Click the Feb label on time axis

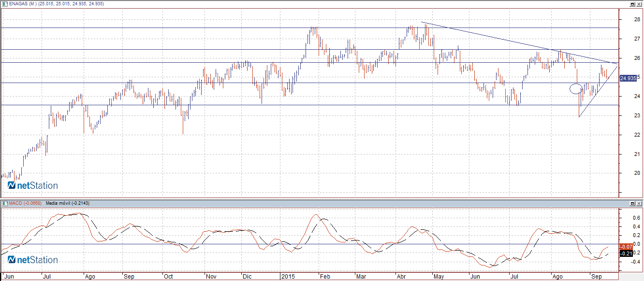coord(325,277)
